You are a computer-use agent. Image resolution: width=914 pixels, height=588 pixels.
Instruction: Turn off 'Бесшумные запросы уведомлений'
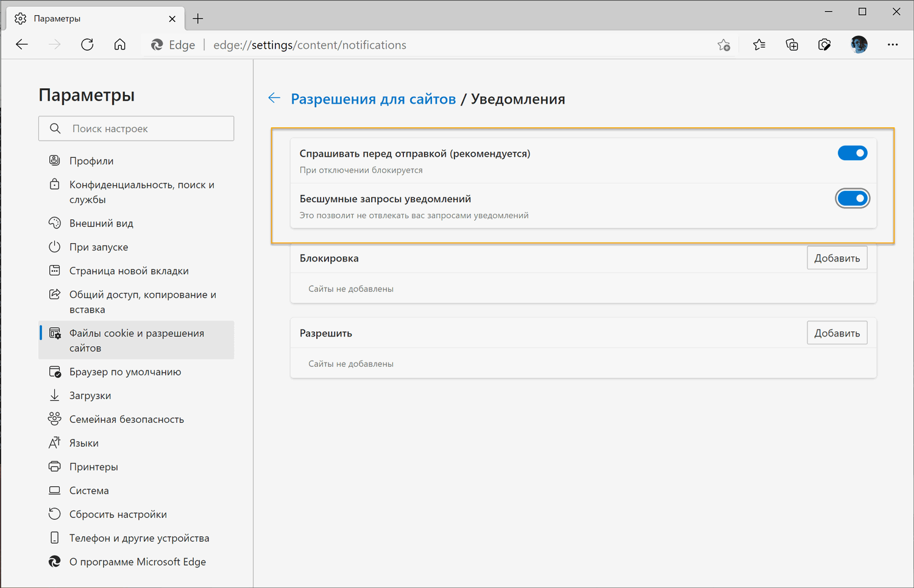click(x=852, y=198)
